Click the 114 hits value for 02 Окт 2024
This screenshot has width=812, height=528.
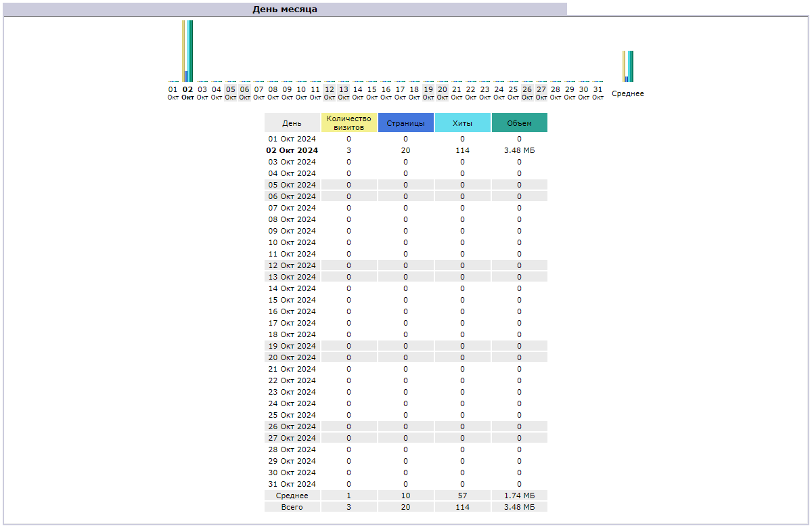[x=463, y=150]
